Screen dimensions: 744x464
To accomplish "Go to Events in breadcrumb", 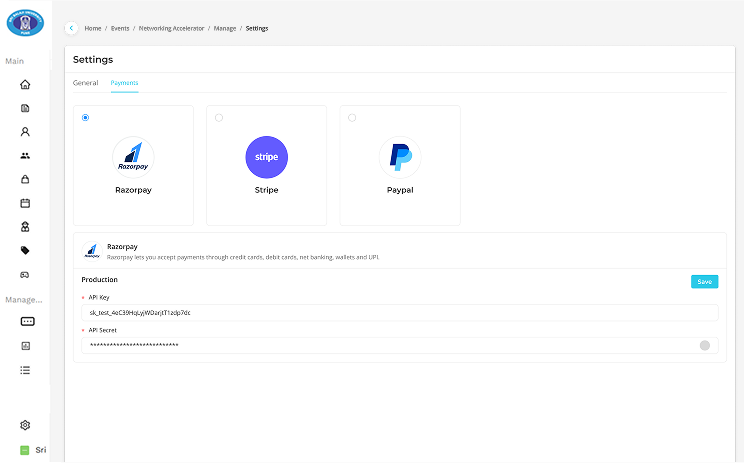I will tap(120, 28).
